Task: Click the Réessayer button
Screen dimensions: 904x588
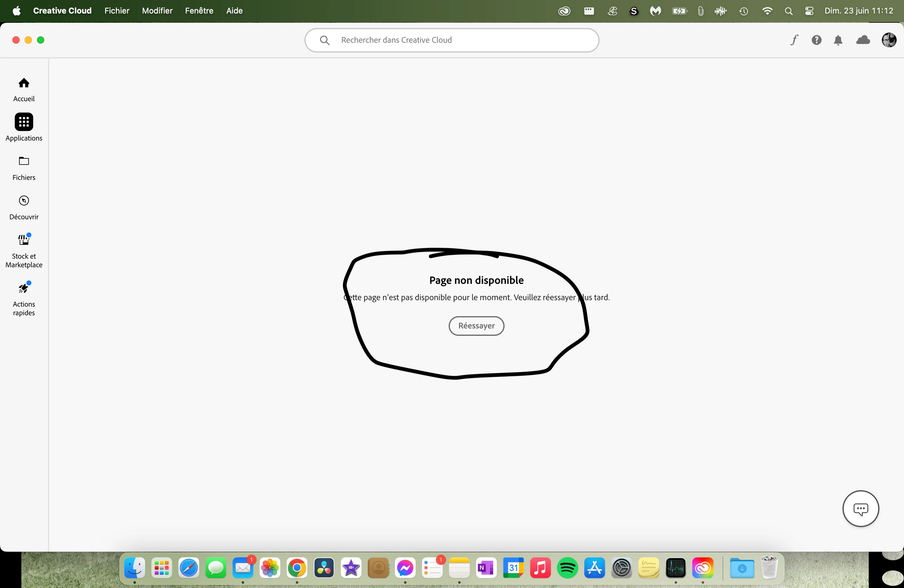Action: 476,326
